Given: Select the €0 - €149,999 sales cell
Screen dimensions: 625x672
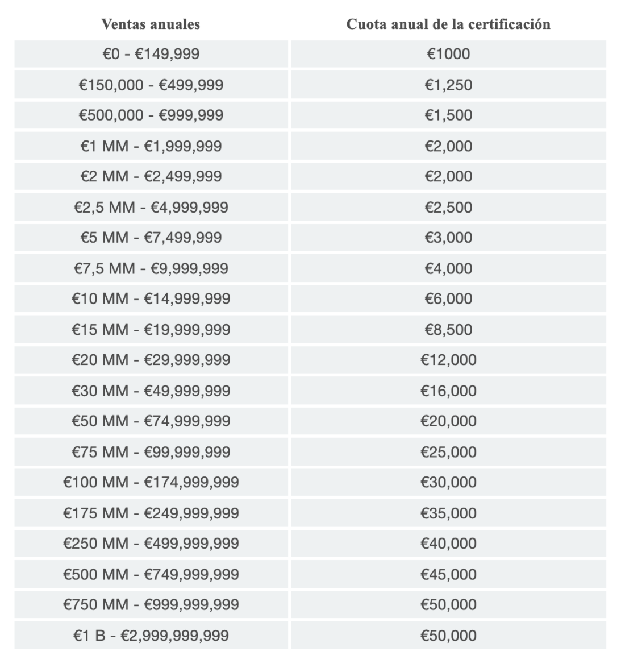Looking at the screenshot, I should pyautogui.click(x=151, y=55).
